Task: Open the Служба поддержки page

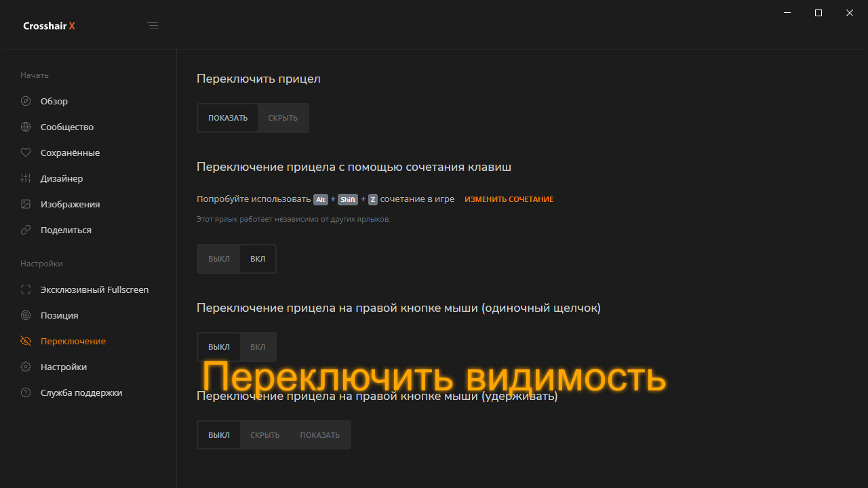Action: 81,392
